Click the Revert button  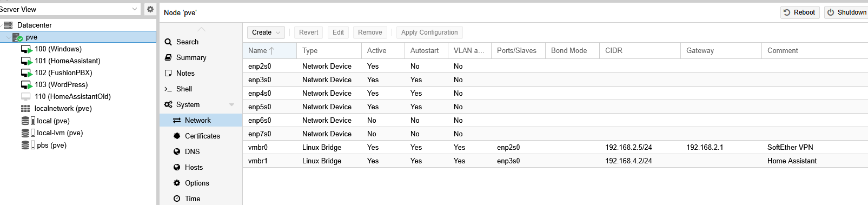pos(308,32)
